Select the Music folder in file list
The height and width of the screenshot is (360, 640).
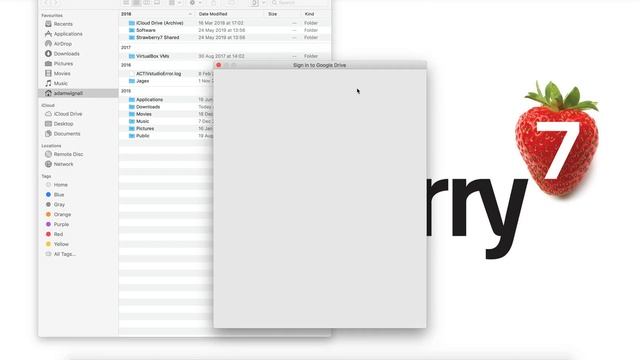point(142,121)
